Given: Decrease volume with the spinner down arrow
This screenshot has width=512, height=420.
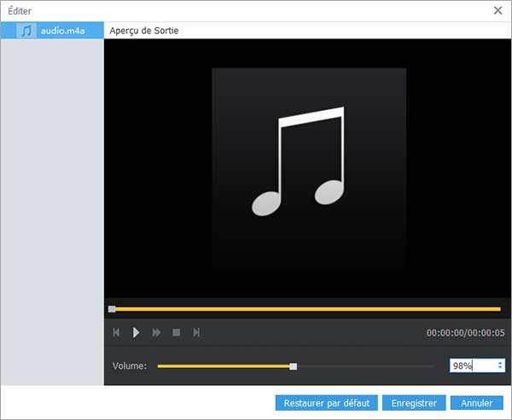Looking at the screenshot, I should pyautogui.click(x=500, y=368).
